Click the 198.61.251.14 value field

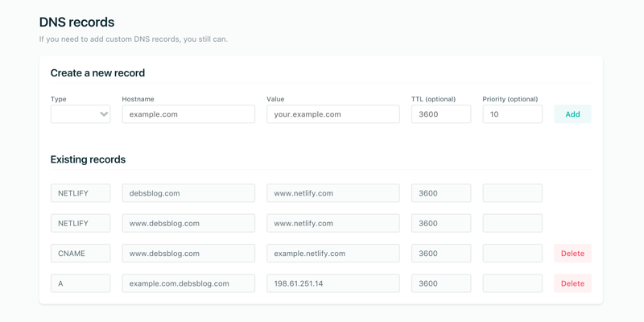pyautogui.click(x=332, y=283)
